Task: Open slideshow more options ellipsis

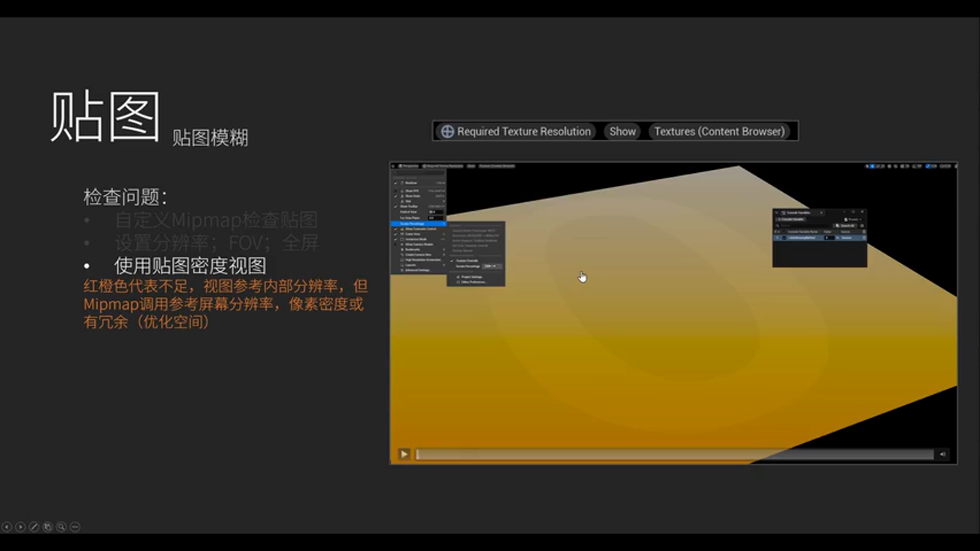Action: click(x=75, y=527)
